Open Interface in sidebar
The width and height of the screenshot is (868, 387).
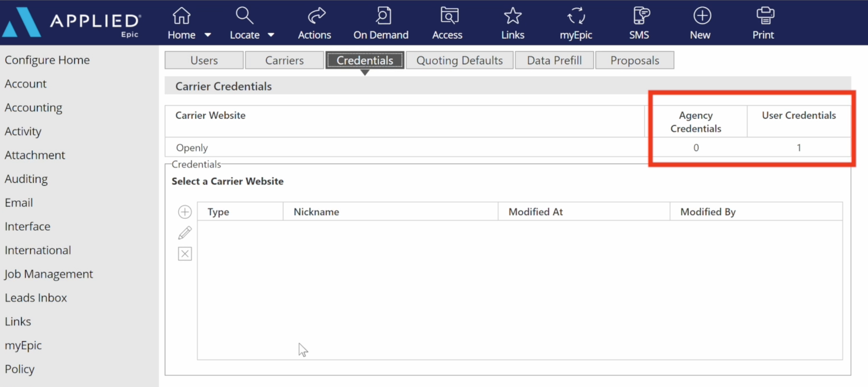(27, 226)
